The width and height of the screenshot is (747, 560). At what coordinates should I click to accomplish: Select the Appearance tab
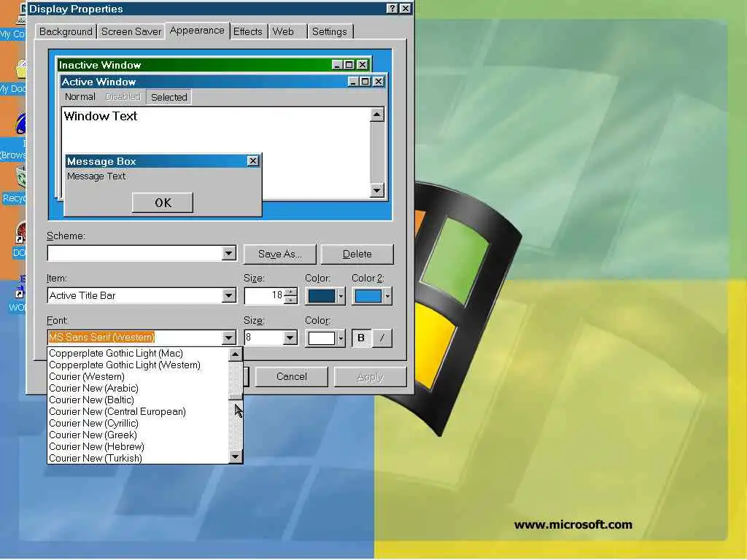(197, 31)
